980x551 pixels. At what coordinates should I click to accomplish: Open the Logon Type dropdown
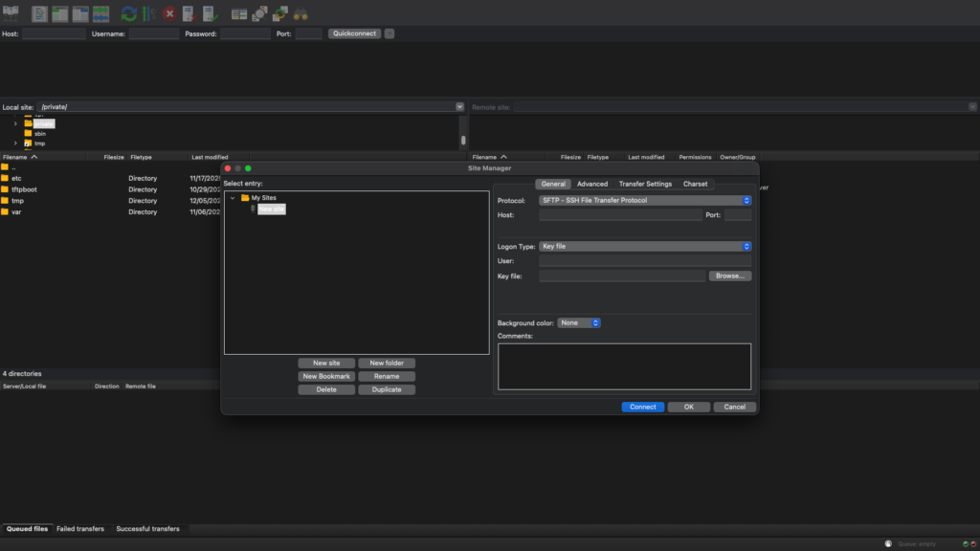pos(646,246)
